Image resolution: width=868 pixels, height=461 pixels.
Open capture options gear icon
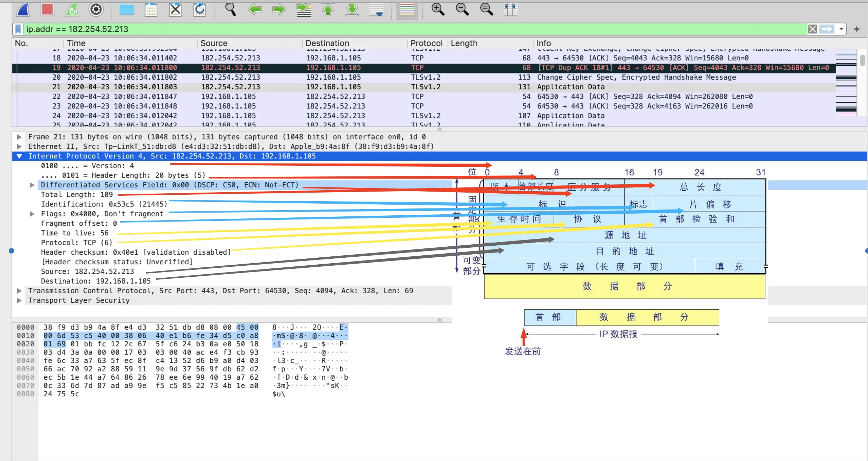point(96,10)
